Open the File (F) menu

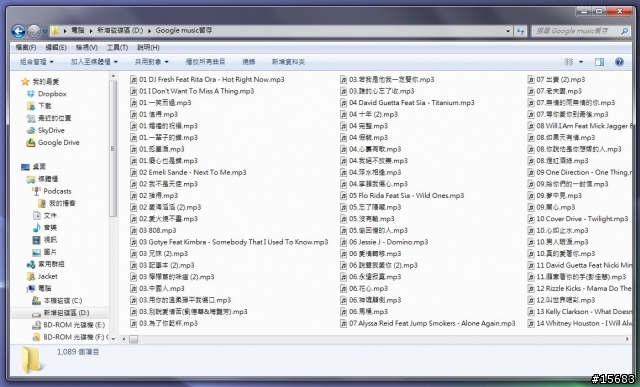(x=26, y=48)
